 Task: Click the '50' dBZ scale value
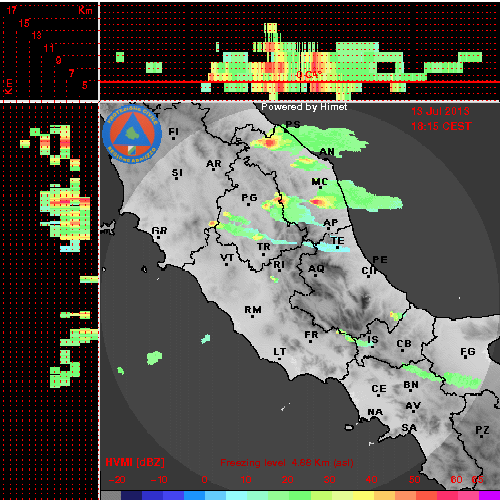[414, 480]
